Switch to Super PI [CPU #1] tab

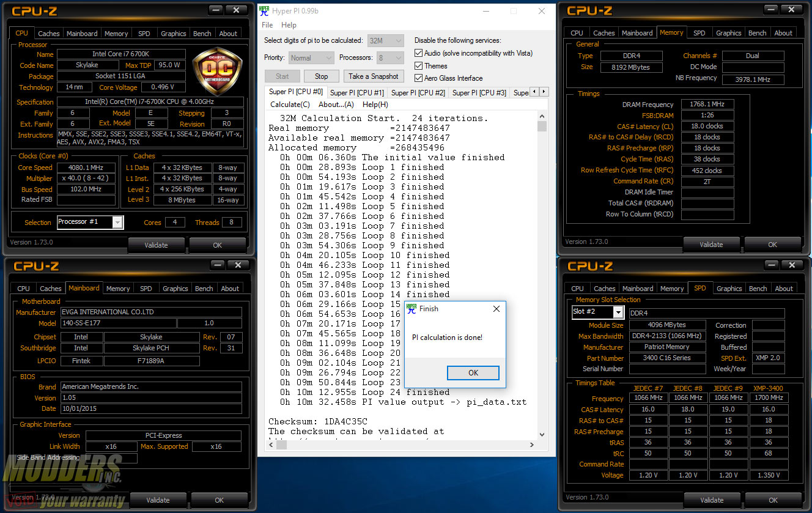click(357, 93)
